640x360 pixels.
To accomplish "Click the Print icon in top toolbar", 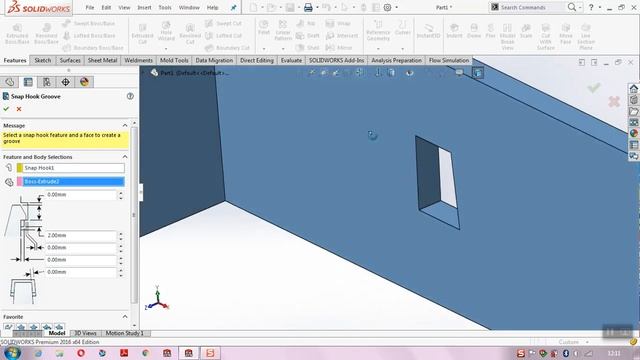I will [x=308, y=7].
